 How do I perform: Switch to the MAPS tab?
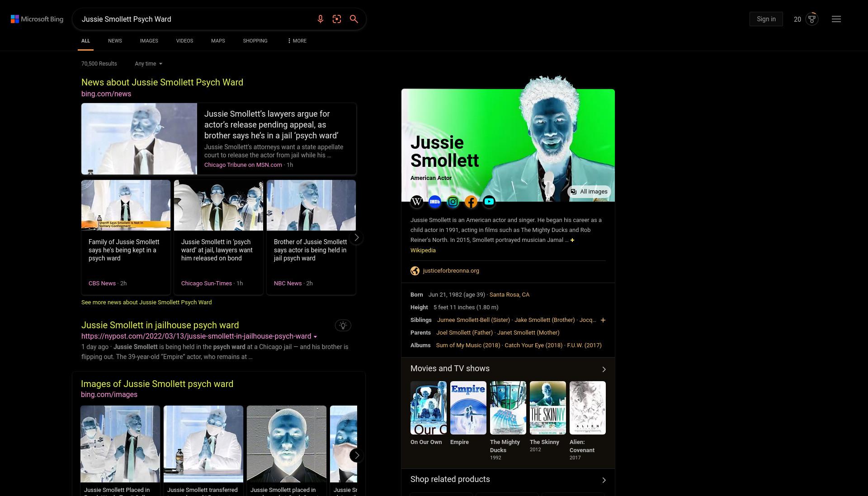218,41
